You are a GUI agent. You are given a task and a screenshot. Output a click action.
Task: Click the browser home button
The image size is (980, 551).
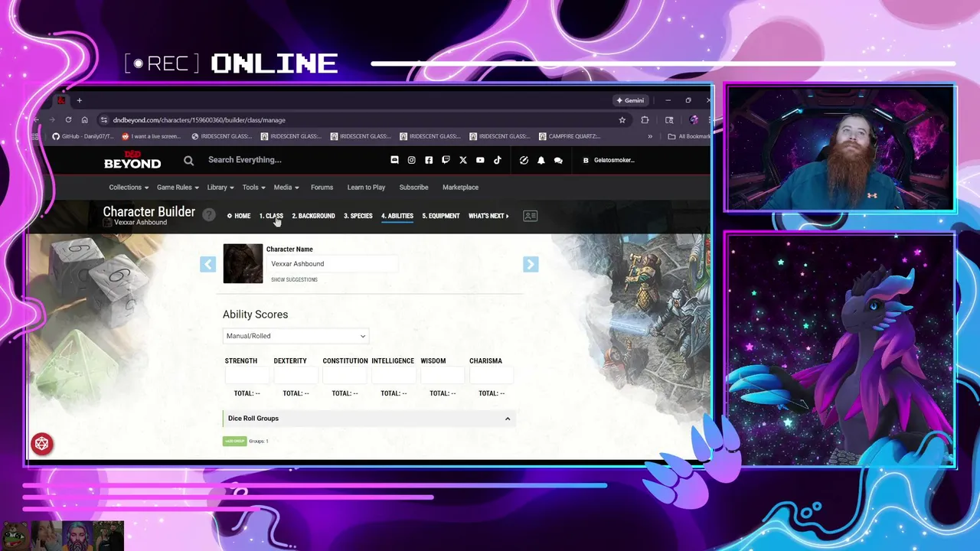(x=84, y=119)
